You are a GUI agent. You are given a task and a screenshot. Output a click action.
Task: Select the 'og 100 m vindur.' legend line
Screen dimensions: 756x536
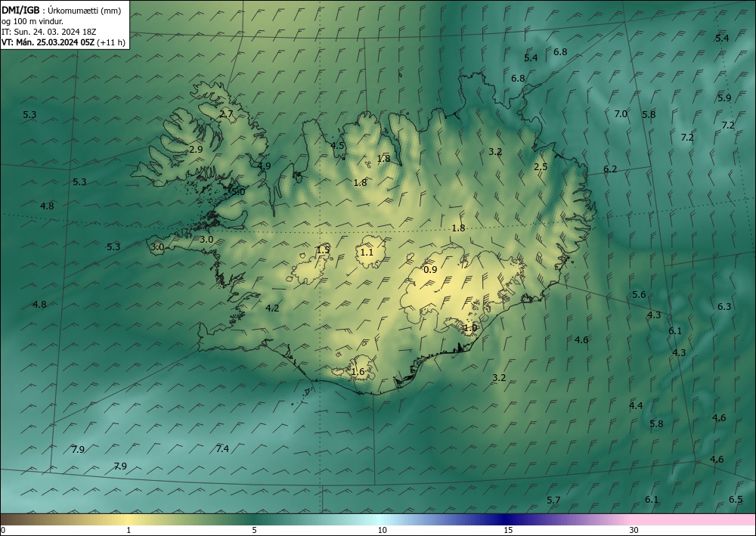[33, 21]
